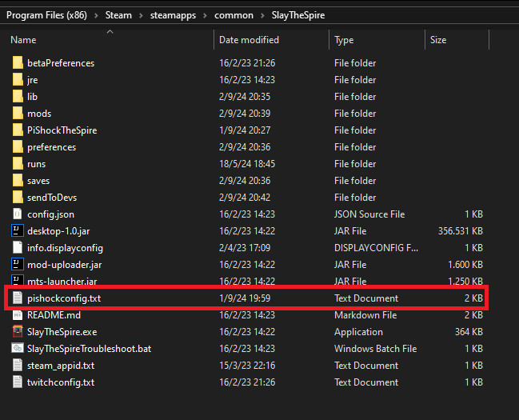Image resolution: width=519 pixels, height=420 pixels.
Task: Select the pishockconfig.txt file name
Action: (x=64, y=298)
